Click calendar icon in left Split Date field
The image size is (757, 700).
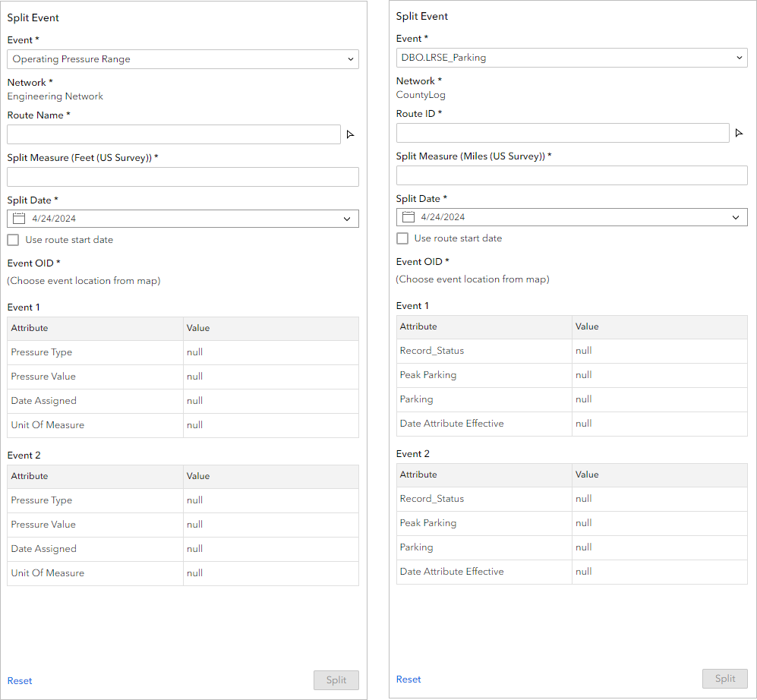click(x=20, y=219)
